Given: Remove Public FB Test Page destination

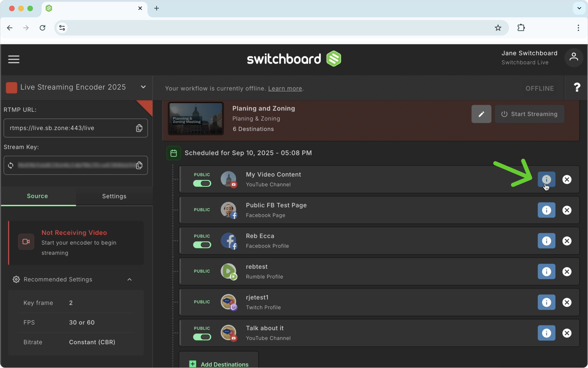Looking at the screenshot, I should [567, 210].
